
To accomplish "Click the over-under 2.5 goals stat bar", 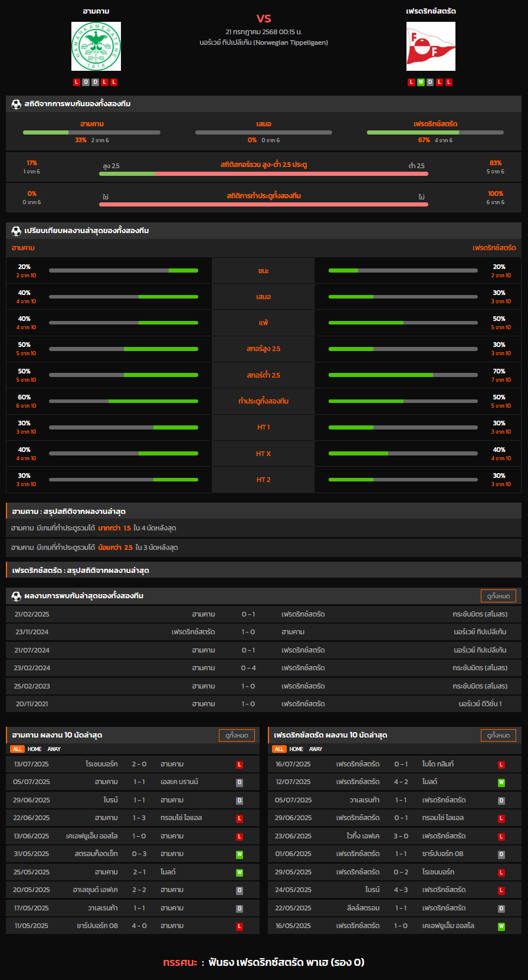I will (264, 174).
